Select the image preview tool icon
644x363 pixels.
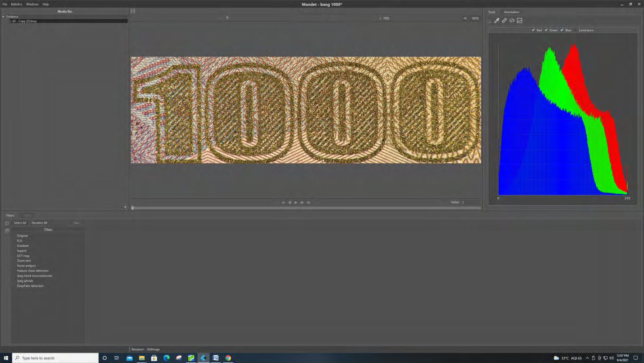(x=519, y=20)
